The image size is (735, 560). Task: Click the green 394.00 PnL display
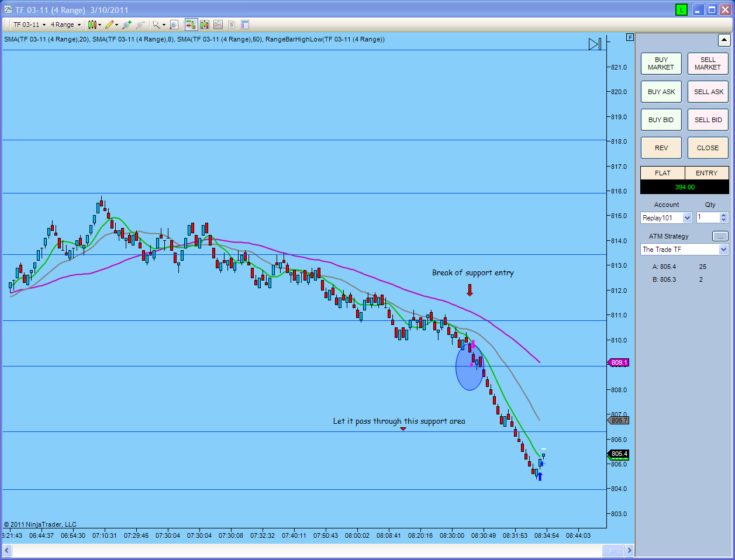point(685,187)
